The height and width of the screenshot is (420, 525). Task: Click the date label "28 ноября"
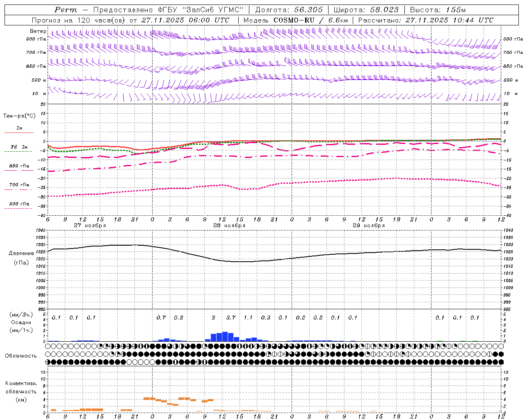[x=229, y=226]
